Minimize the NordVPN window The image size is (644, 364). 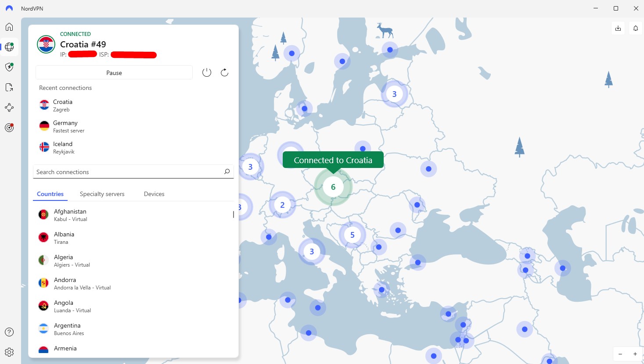click(x=596, y=8)
